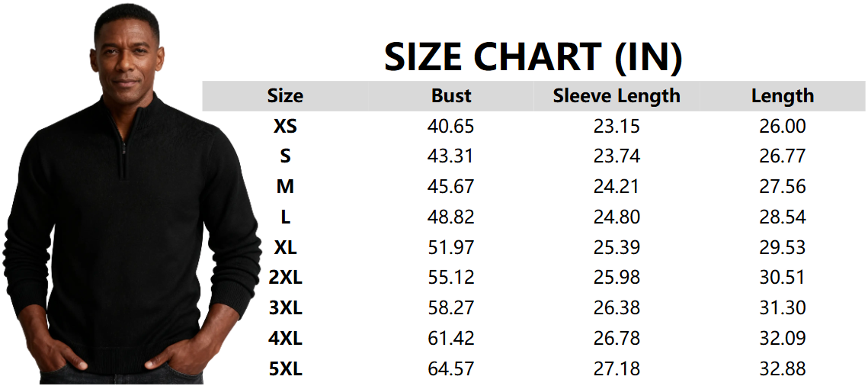Choose the M size row label
868x386 pixels.
285,187
